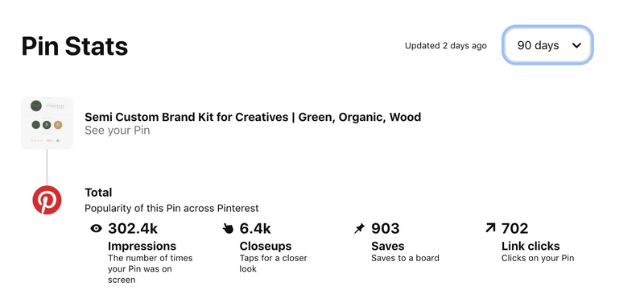Viewport: 644px width, 295px height.
Task: Click the Semi Custom Brand Kit title
Action: coord(253,117)
